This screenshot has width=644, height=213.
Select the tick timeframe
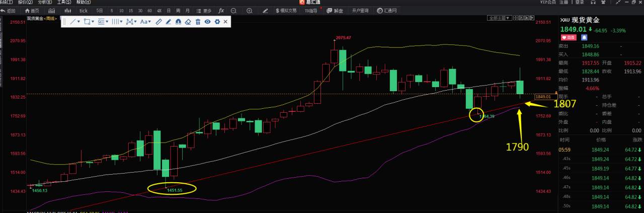pyautogui.click(x=84, y=11)
